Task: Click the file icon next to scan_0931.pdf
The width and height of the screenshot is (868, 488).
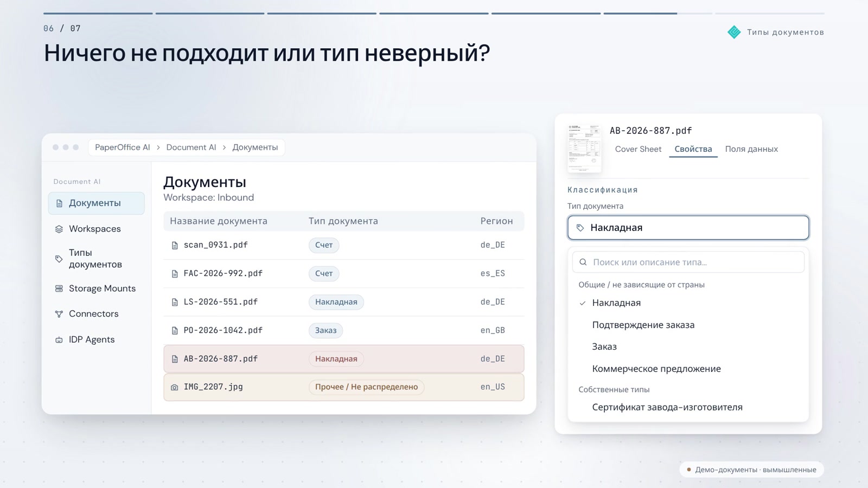Action: click(175, 246)
